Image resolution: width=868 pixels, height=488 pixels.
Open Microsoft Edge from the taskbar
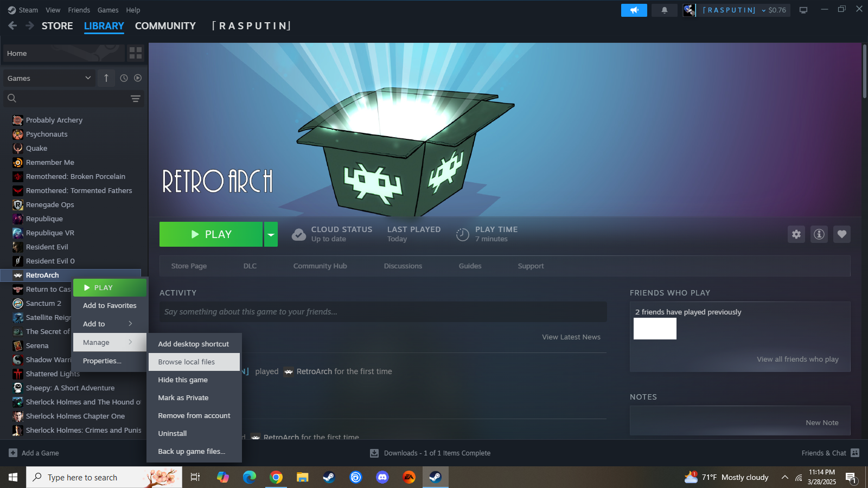(250, 477)
